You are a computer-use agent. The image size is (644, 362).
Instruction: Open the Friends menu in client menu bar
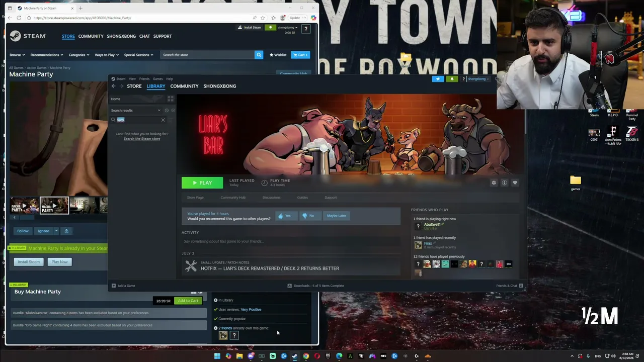tap(144, 79)
